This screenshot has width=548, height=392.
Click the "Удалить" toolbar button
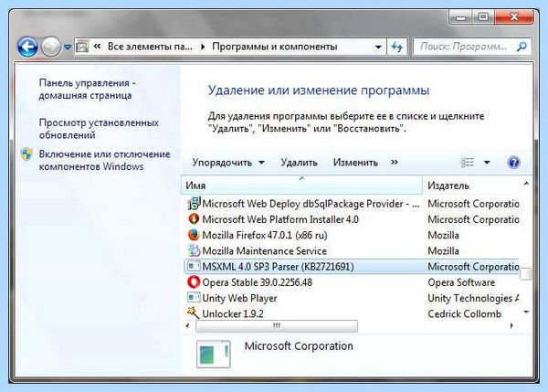point(300,163)
